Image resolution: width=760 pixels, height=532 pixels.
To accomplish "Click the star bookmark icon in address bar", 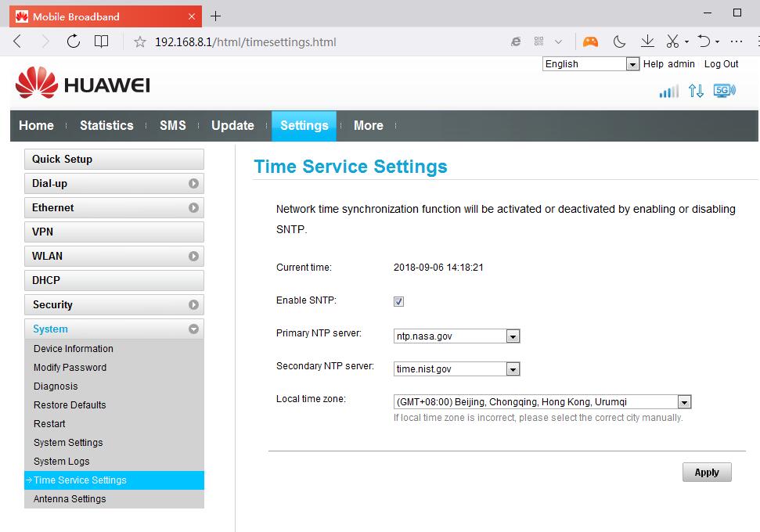I will click(140, 41).
